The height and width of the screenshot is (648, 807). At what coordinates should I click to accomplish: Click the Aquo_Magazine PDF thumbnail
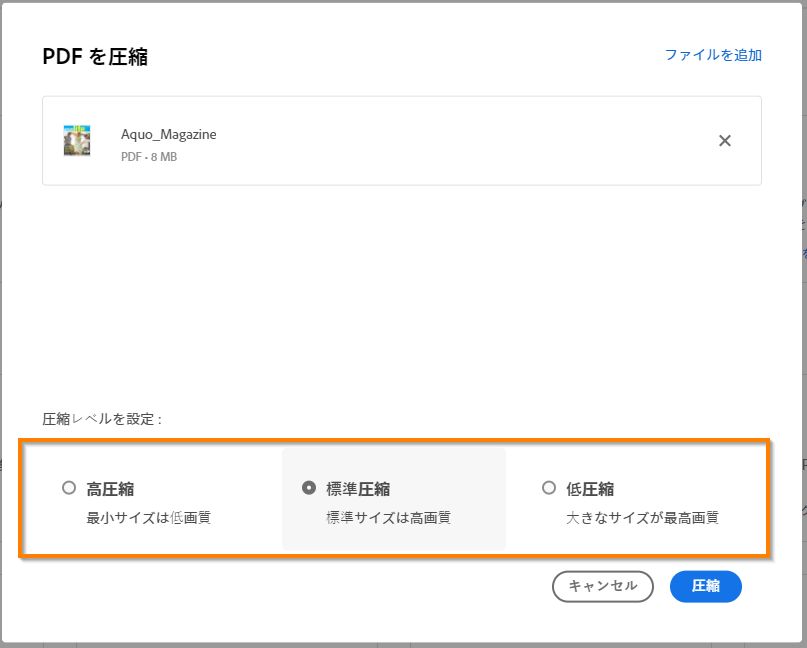76,140
